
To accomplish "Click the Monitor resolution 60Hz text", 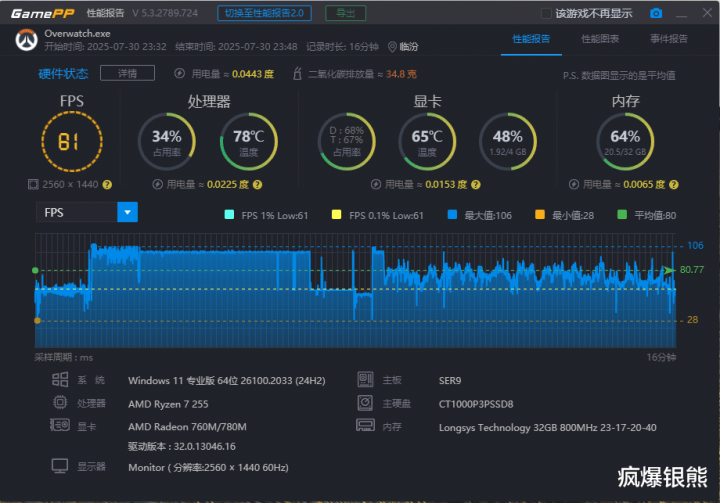I will coord(208,468).
